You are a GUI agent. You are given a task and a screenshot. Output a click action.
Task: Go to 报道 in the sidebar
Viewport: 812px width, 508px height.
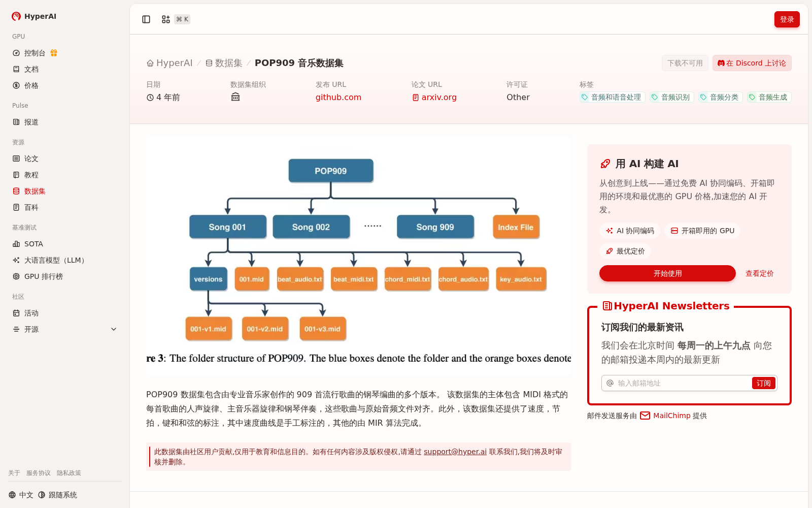click(65, 122)
